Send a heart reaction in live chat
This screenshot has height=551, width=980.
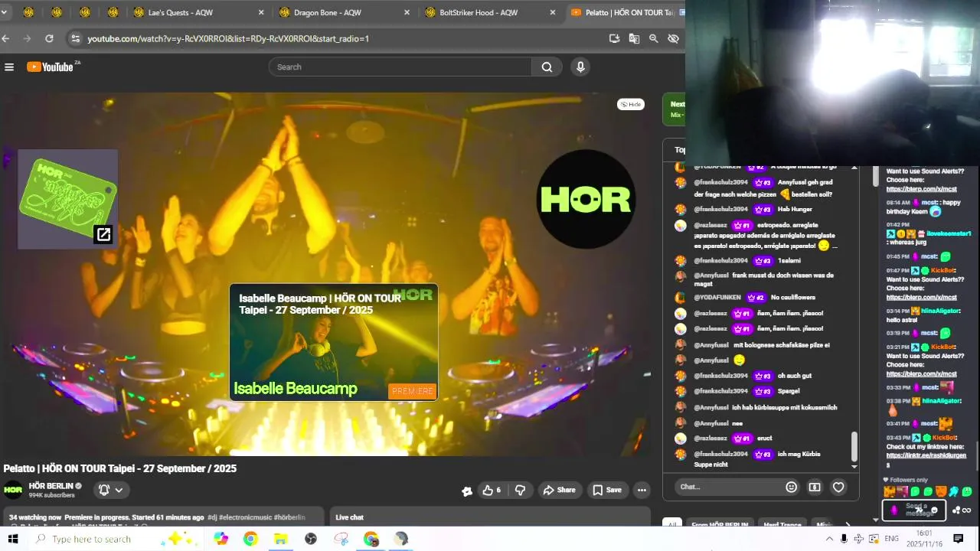[838, 487]
